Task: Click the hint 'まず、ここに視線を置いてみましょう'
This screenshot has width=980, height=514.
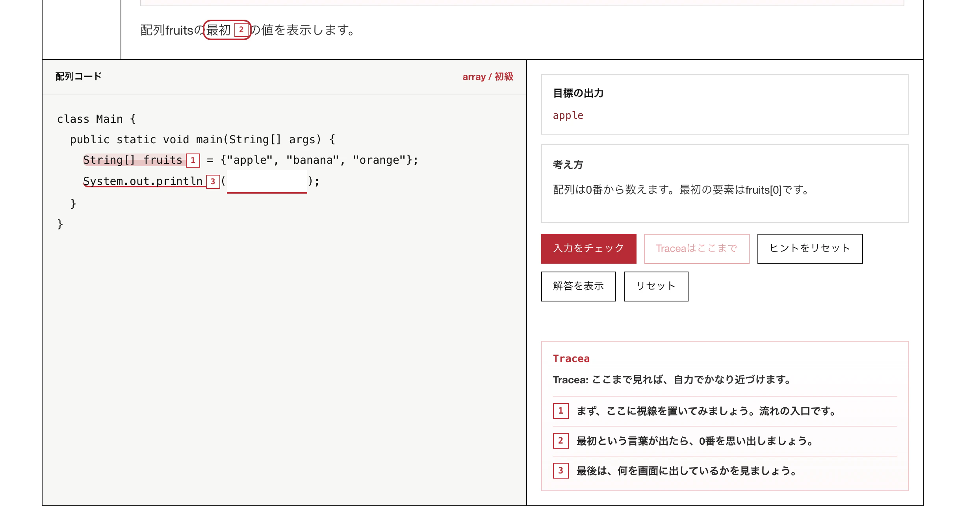Action: pyautogui.click(x=706, y=411)
